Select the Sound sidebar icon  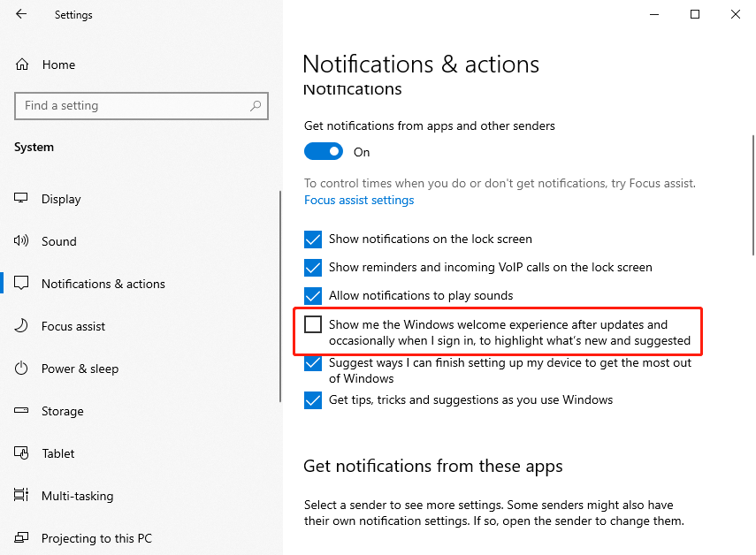[x=20, y=241]
